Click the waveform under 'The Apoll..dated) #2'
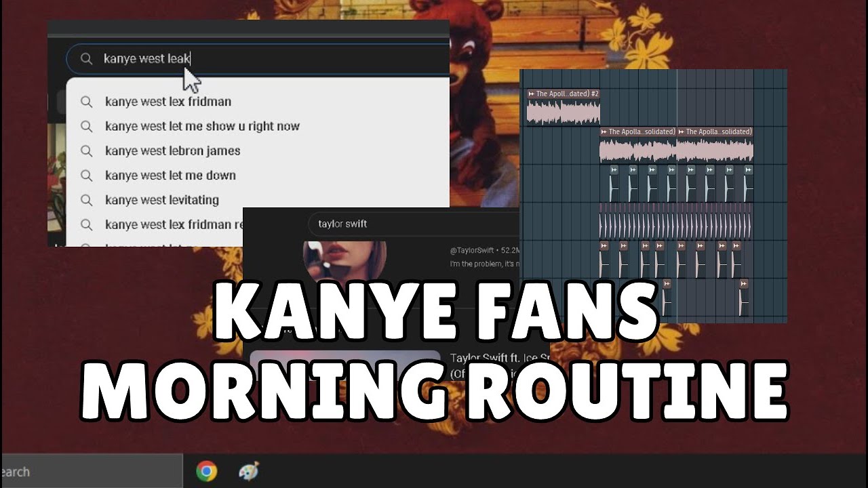The image size is (868, 488). (x=564, y=113)
